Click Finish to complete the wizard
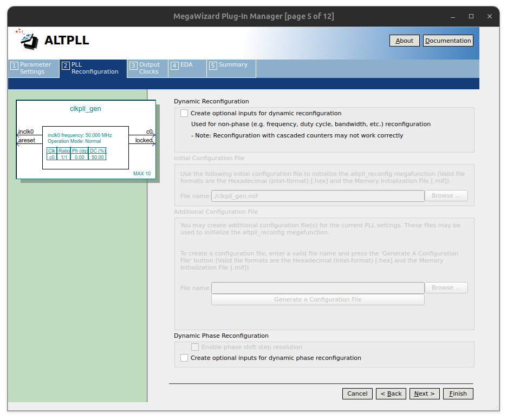The width and height of the screenshot is (507, 420). tap(458, 393)
